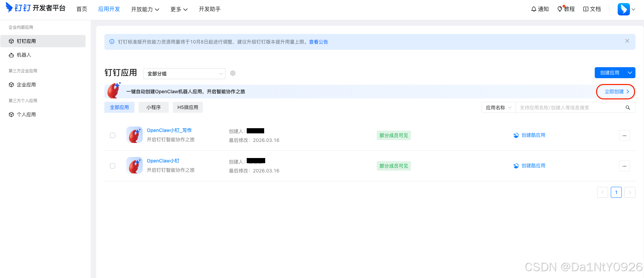The width and height of the screenshot is (644, 278).
Task: Click 创建酷应用 for OpenClaw小钉 row
Action: pos(529,166)
